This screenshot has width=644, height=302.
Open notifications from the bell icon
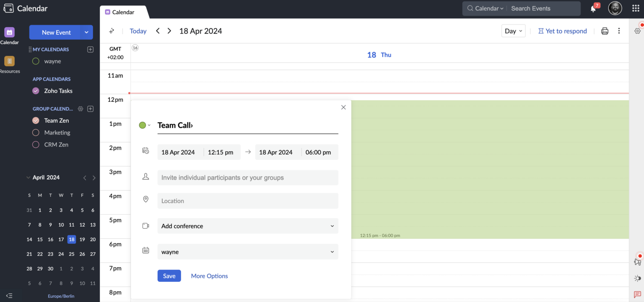[x=593, y=8]
